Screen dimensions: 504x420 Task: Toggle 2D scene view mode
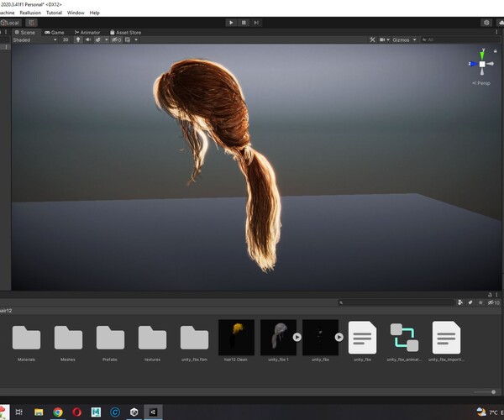tap(66, 39)
